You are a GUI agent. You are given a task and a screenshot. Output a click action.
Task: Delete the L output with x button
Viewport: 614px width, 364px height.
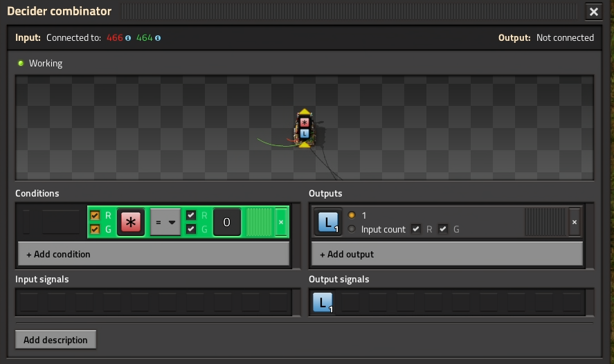pyautogui.click(x=574, y=222)
